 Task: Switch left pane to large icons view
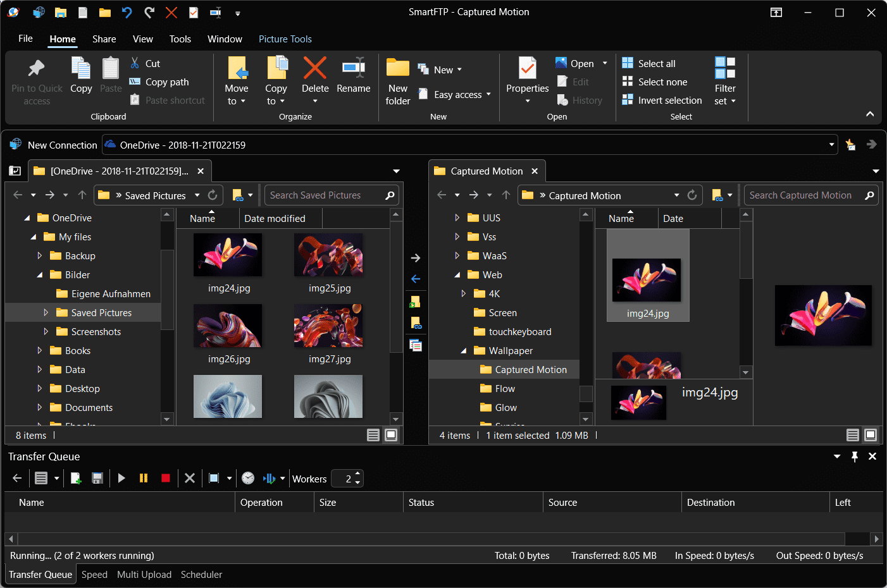click(x=391, y=435)
